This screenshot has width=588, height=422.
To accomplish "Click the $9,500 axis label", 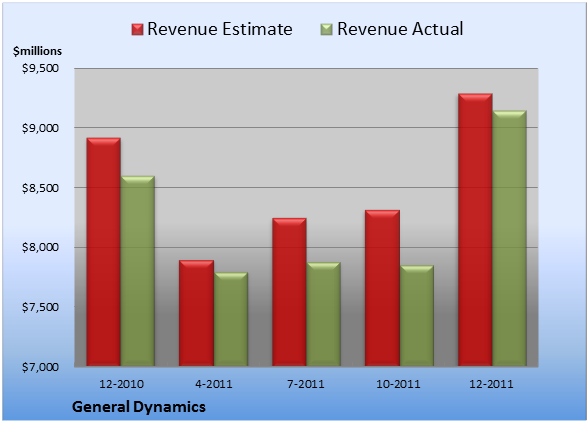I will 40,68.
